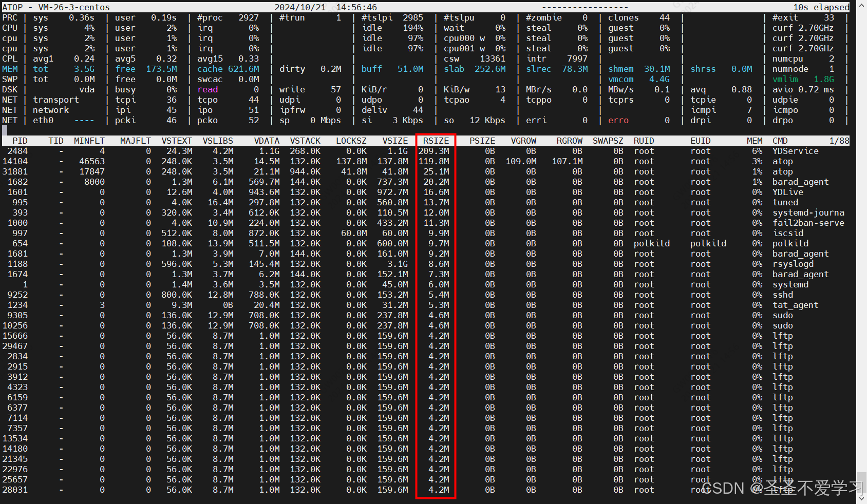Click the VSIZE column header
The image size is (867, 504).
tap(395, 141)
